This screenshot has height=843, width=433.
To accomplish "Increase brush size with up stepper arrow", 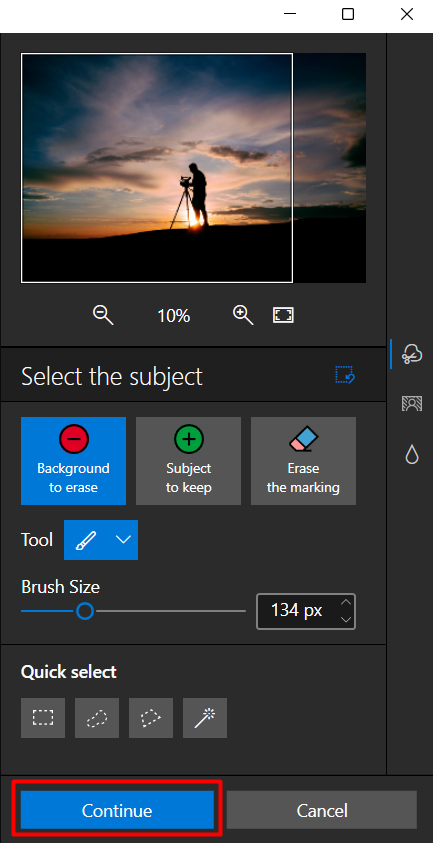I will pos(346,602).
